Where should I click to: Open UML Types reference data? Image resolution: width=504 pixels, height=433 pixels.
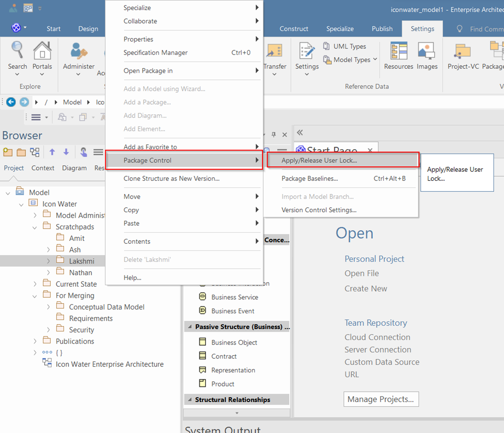click(x=345, y=46)
